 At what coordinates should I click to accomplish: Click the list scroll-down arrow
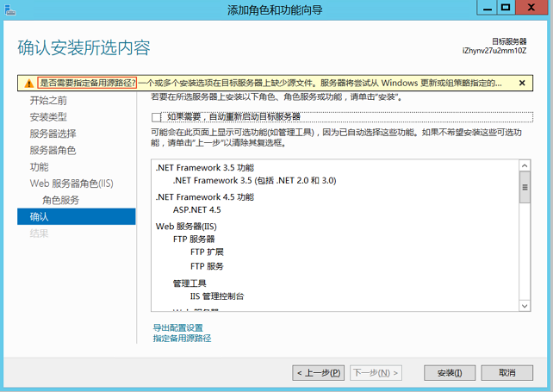pos(524,304)
